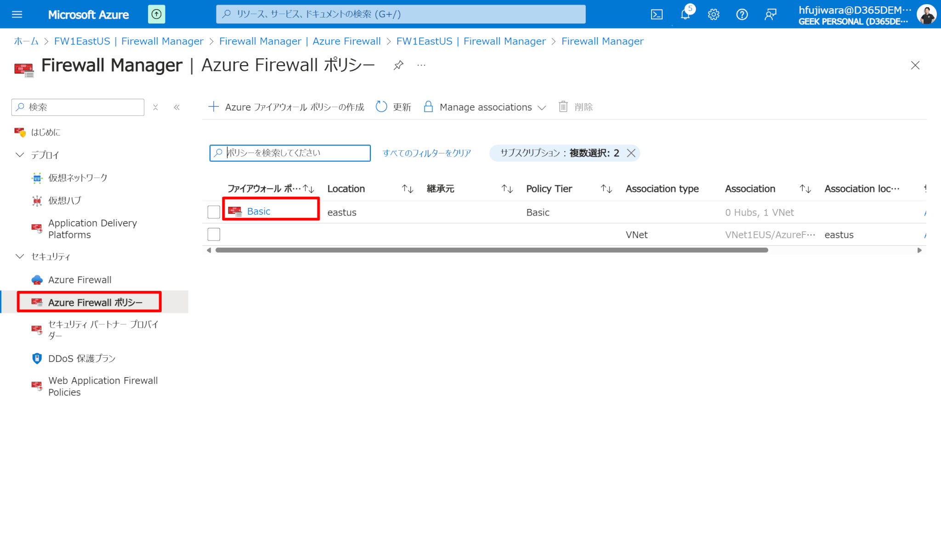Click the 削除 delete button
Viewport: 941px width, 560px height.
pyautogui.click(x=575, y=107)
